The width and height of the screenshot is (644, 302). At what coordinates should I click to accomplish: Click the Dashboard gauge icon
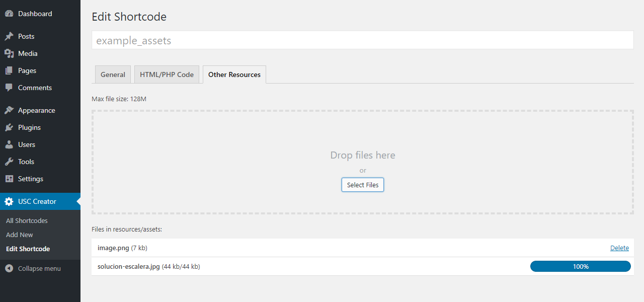pos(9,14)
